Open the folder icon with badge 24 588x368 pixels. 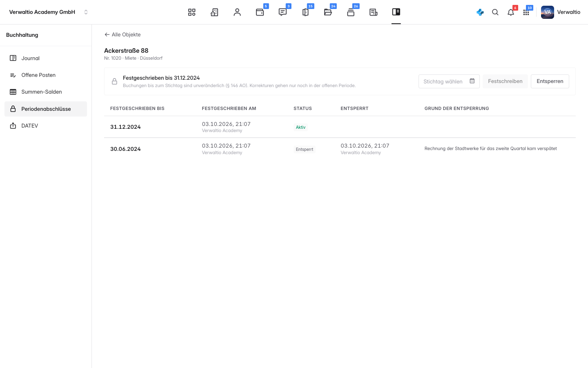328,12
